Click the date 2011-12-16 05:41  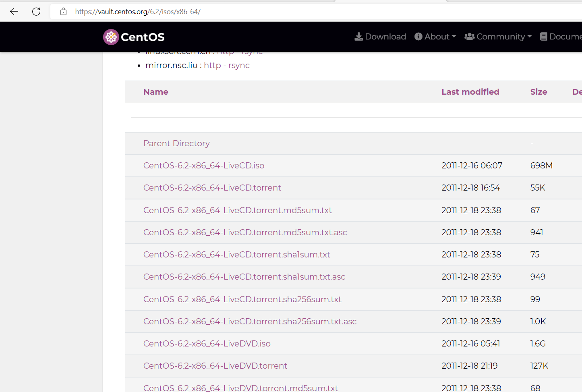click(x=471, y=344)
